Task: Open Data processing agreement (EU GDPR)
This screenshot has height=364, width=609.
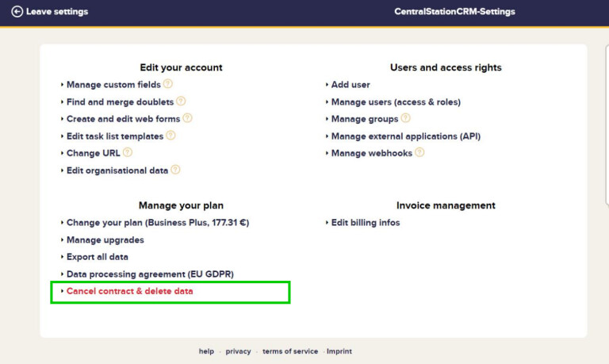Action: pyautogui.click(x=150, y=274)
